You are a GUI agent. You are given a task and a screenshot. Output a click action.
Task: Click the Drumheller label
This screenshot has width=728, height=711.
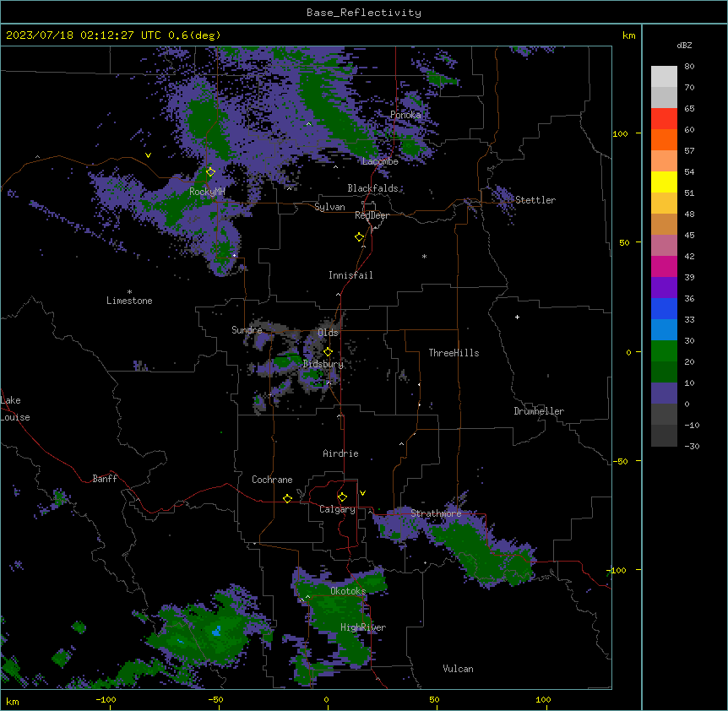[x=539, y=411]
